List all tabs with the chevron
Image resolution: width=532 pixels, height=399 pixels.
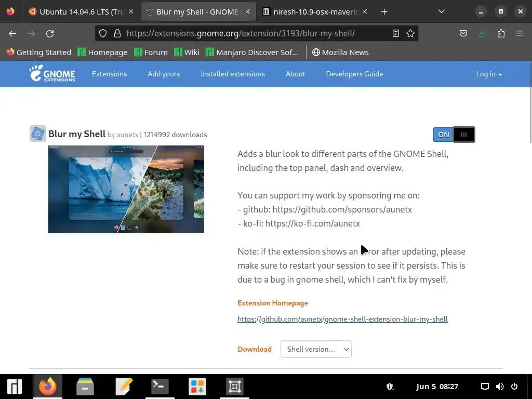pyautogui.click(x=442, y=11)
